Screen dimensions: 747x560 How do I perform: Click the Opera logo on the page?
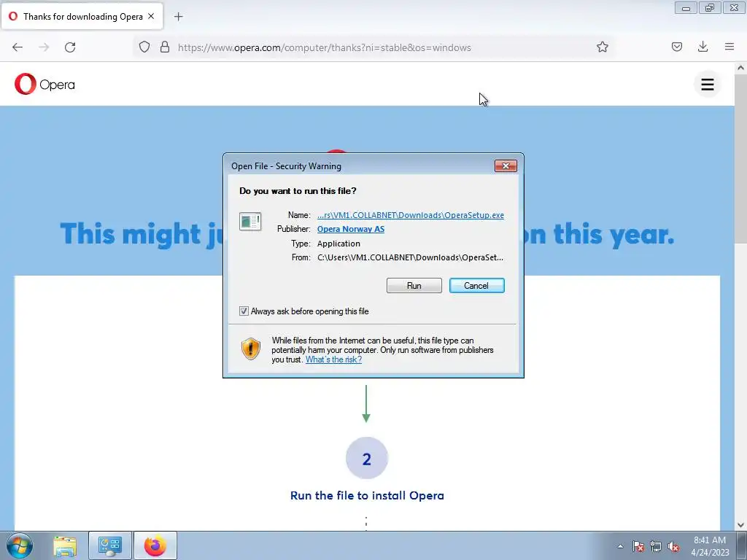pos(44,85)
